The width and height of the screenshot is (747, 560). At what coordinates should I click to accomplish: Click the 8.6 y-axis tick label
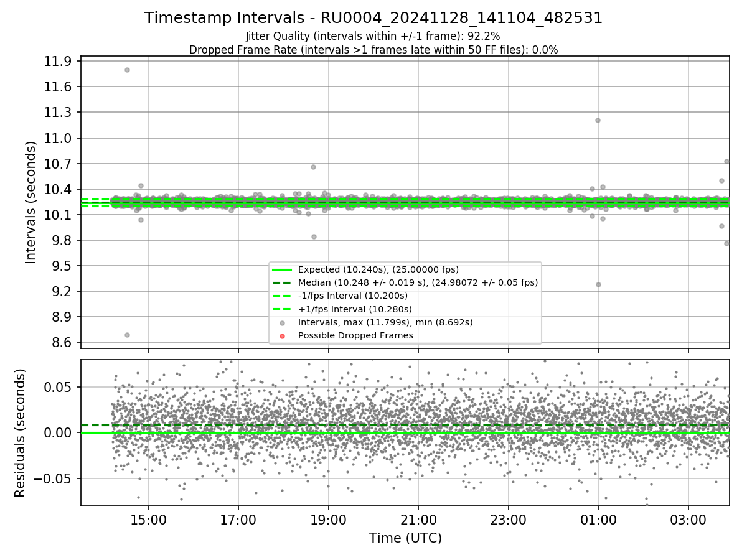[61, 343]
